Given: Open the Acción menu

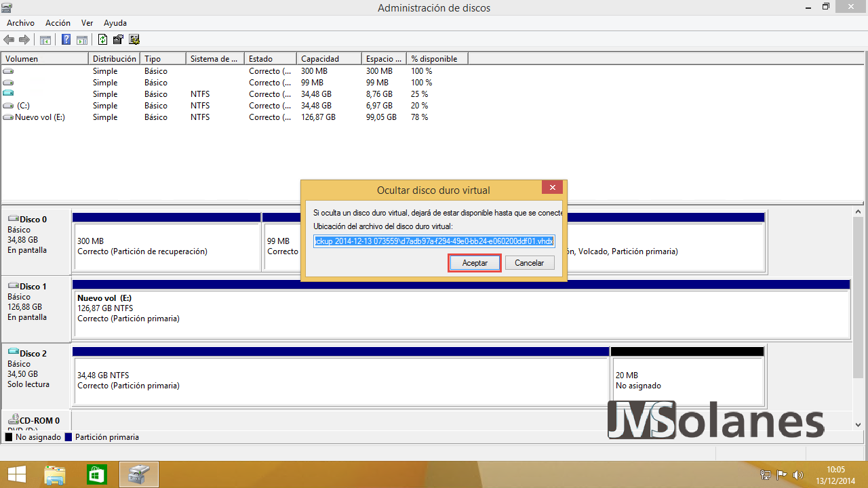Looking at the screenshot, I should [58, 23].
